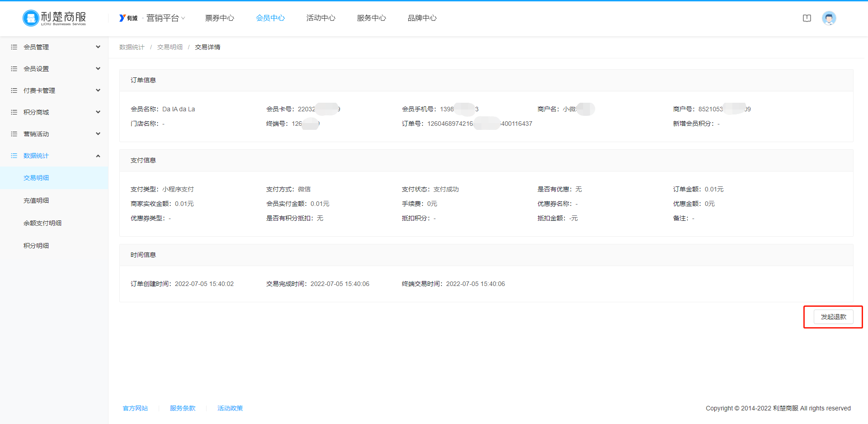This screenshot has width=868, height=424.
Task: Open the 营销活动 sidebar menu
Action: pyautogui.click(x=54, y=134)
